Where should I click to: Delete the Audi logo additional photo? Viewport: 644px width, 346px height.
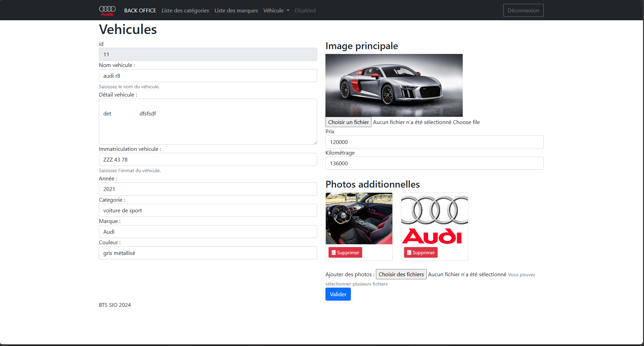(x=421, y=253)
